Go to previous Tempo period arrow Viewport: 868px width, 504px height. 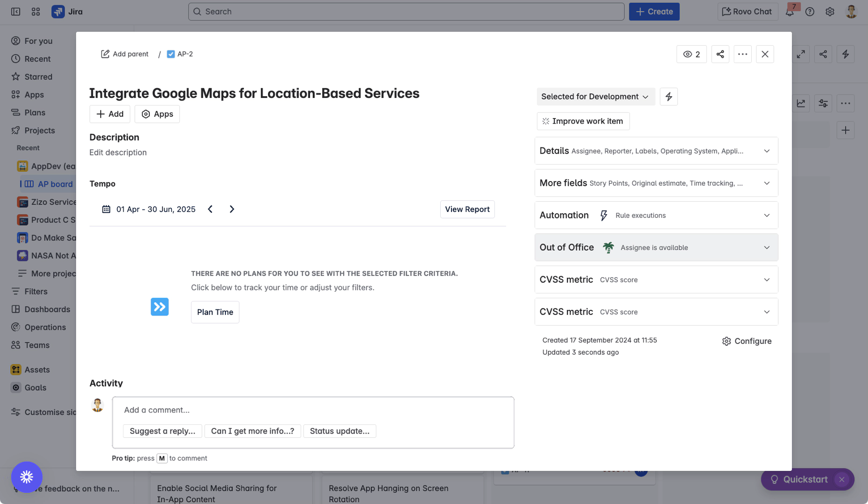point(210,209)
